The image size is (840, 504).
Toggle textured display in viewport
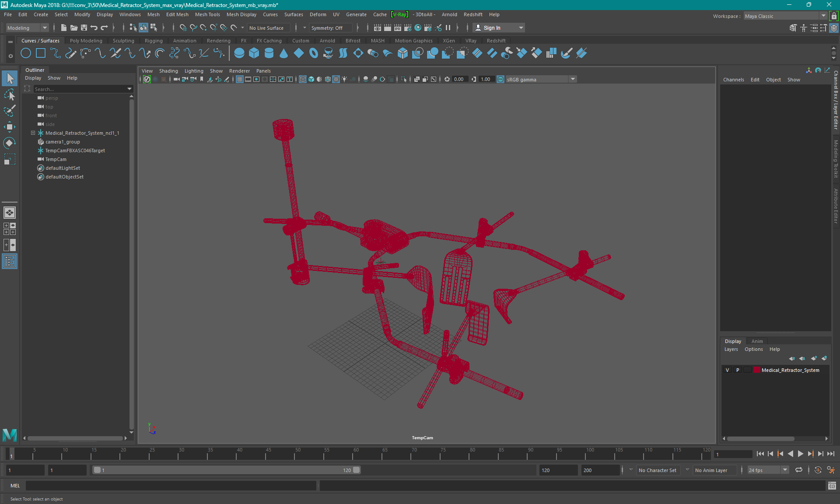[x=336, y=79]
